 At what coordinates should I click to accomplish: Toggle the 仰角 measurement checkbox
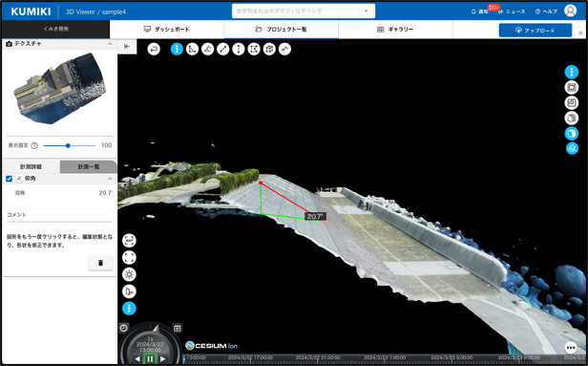coord(9,179)
